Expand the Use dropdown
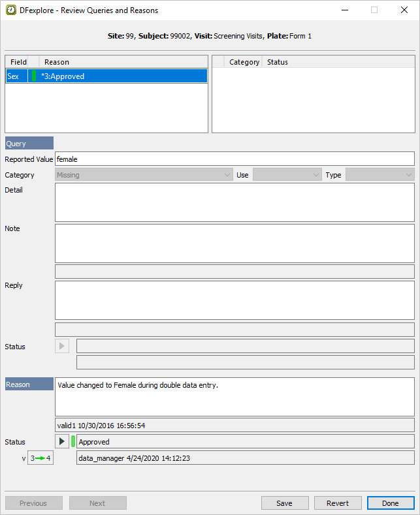The width and height of the screenshot is (420, 515). 287,175
